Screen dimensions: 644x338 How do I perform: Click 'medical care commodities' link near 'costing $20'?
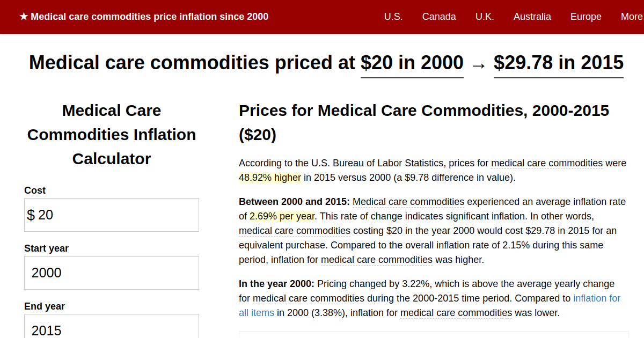(x=294, y=230)
